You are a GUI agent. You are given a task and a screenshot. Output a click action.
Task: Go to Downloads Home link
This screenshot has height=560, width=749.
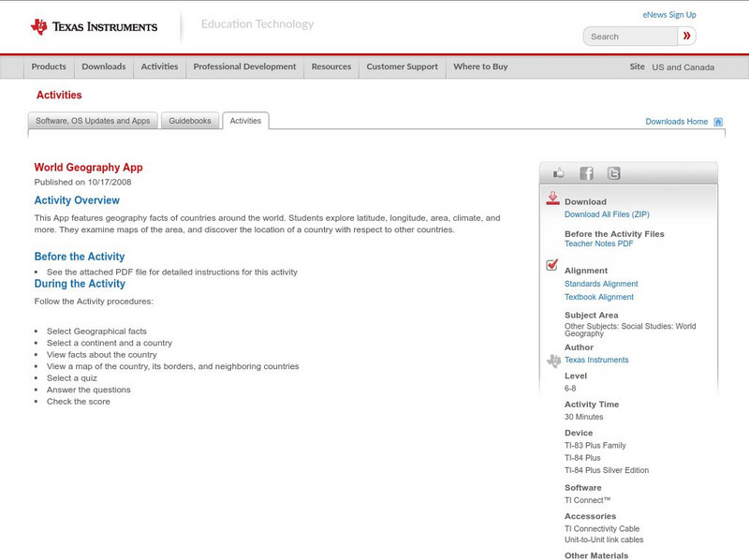676,122
